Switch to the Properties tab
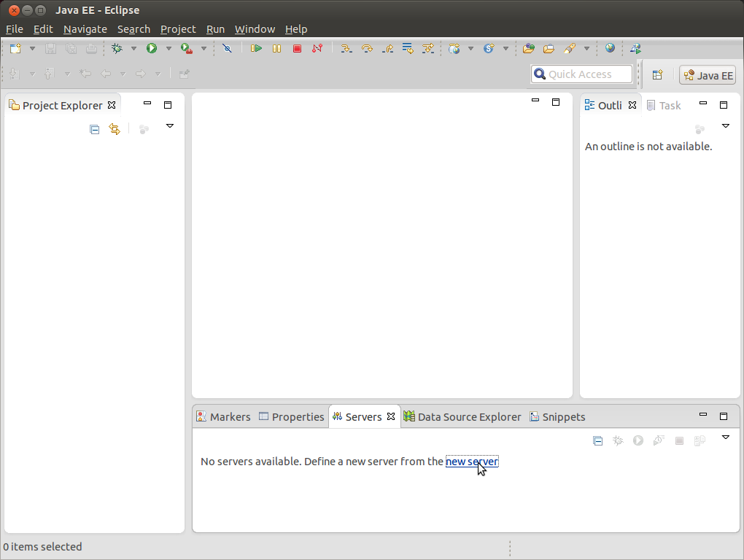744x560 pixels. coord(291,417)
